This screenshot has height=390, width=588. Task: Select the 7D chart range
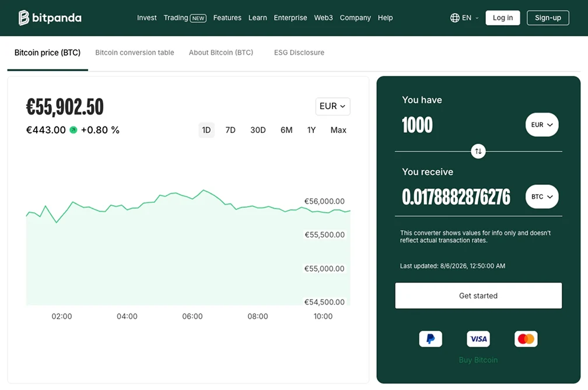click(x=230, y=130)
